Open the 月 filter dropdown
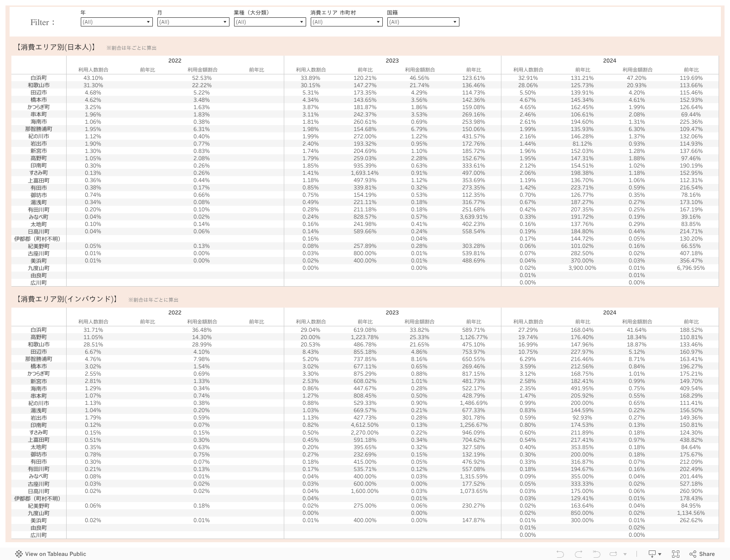The height and width of the screenshot is (560, 730). [193, 22]
